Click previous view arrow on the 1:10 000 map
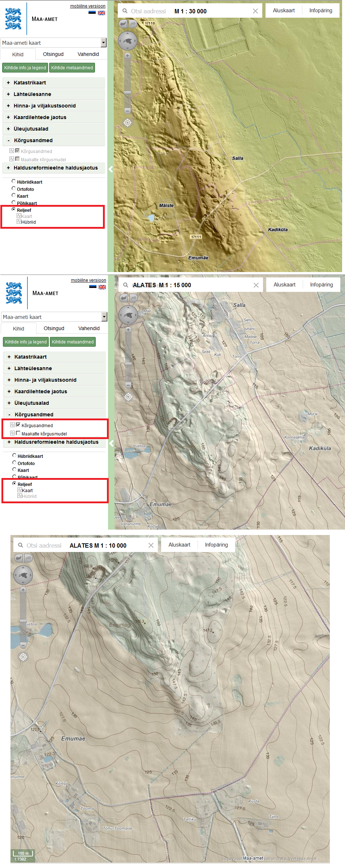Screen dimensions: 345x868 19,558
